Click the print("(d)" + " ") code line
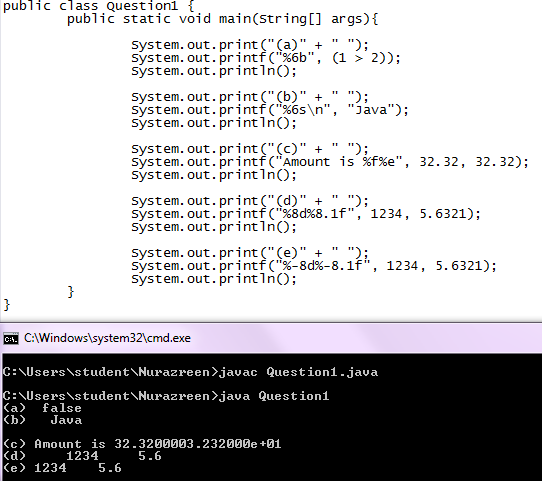This screenshot has width=542, height=481. [x=250, y=201]
